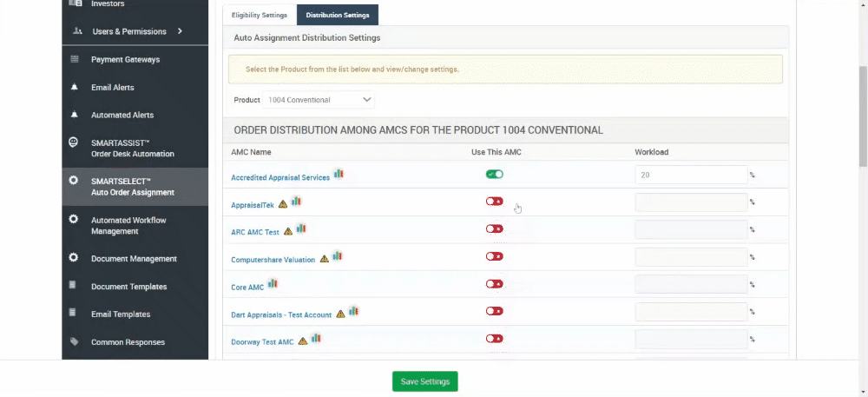868x397 pixels.
Task: Click the page vertical scrollbar thumb
Action: [x=863, y=116]
